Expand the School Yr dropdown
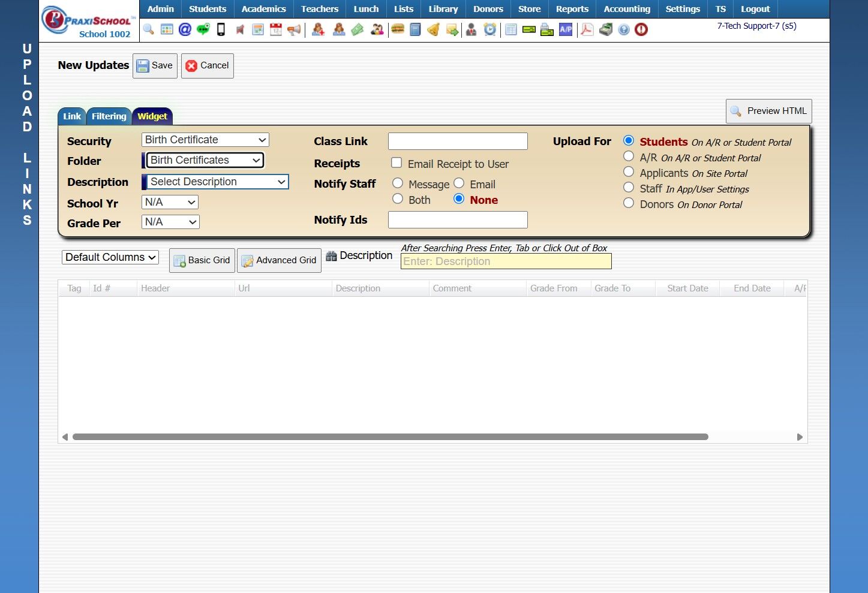Viewport: 868px width, 593px height. [x=170, y=202]
